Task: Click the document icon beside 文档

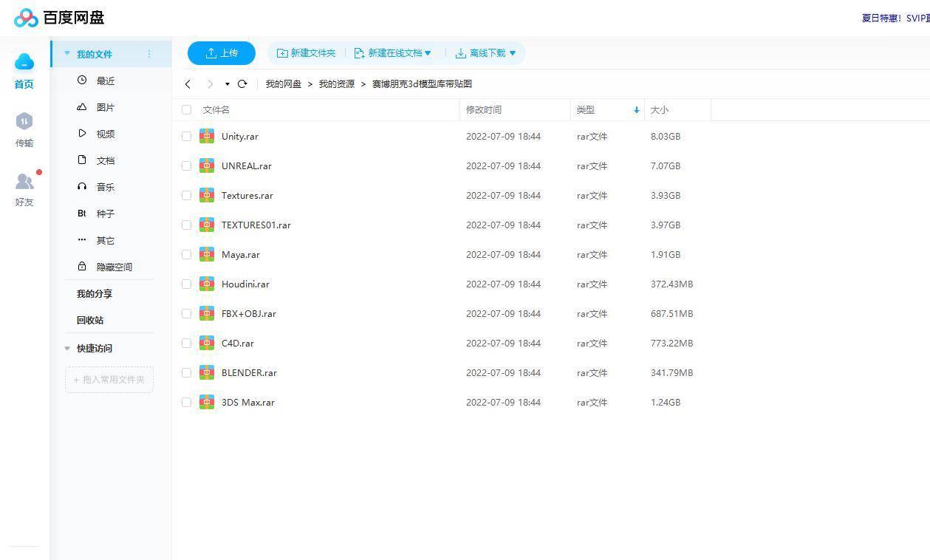Action: pos(82,160)
